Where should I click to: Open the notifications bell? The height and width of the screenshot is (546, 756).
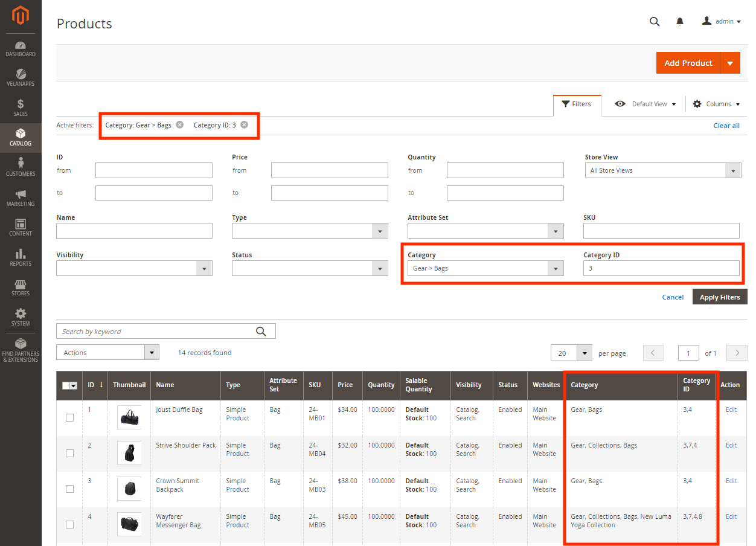[680, 21]
